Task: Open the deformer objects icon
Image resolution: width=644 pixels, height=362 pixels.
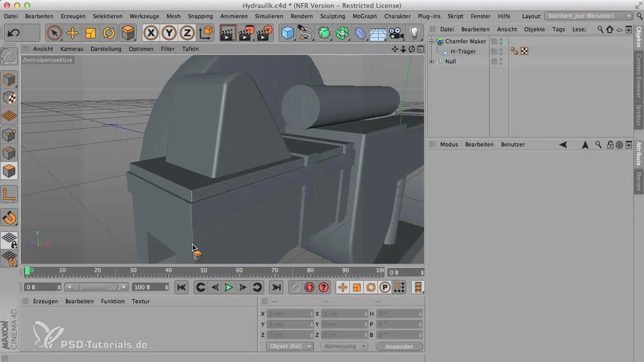Action: 360,33
